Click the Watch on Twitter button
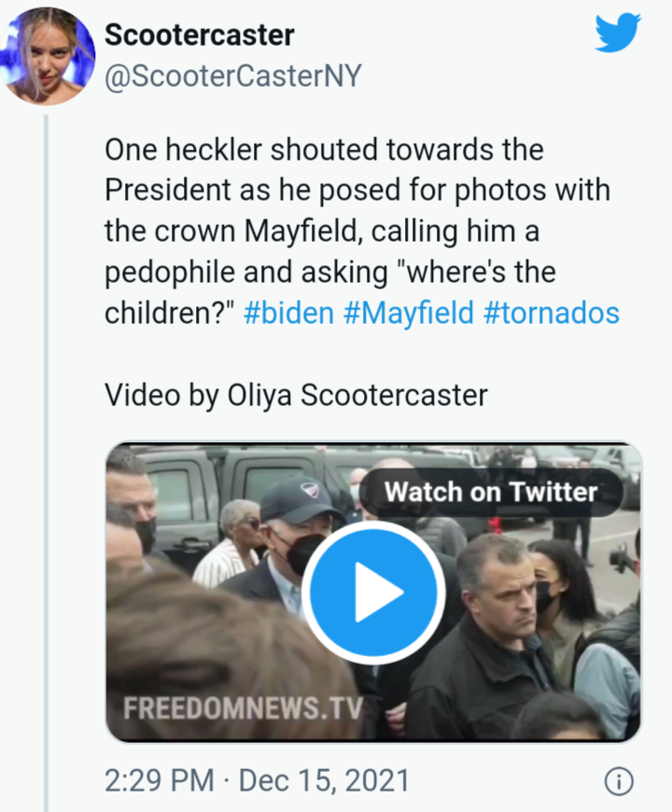The height and width of the screenshot is (812, 672). point(490,492)
